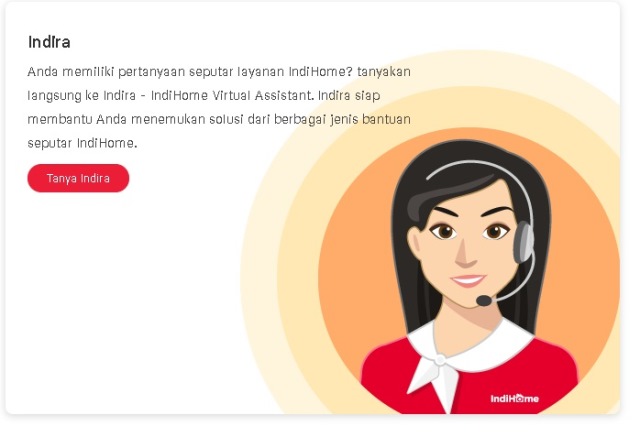Click the last description line 'seputar IndiHome.'
The width and height of the screenshot is (640, 437).
tap(82, 143)
